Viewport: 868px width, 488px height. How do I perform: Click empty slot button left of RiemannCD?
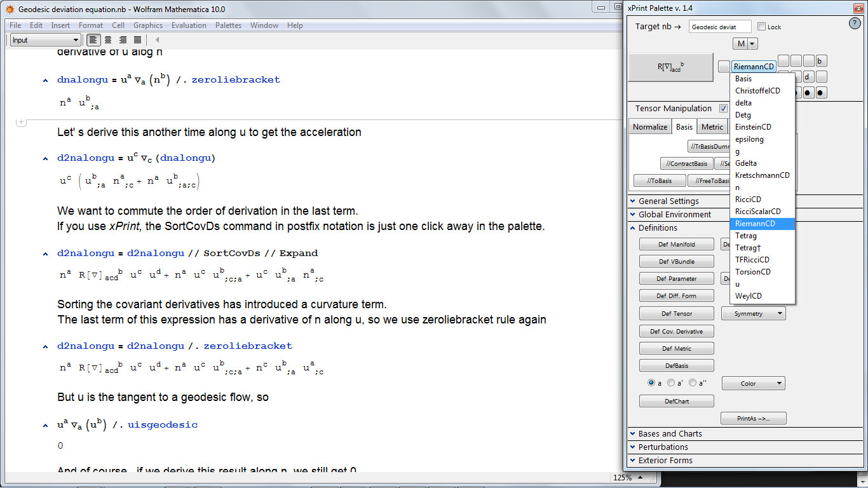[x=724, y=66]
